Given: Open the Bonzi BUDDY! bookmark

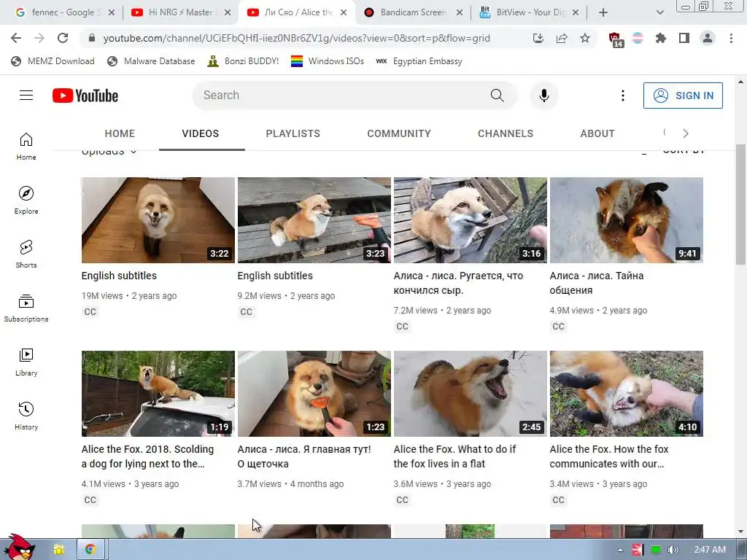Looking at the screenshot, I should (x=244, y=61).
